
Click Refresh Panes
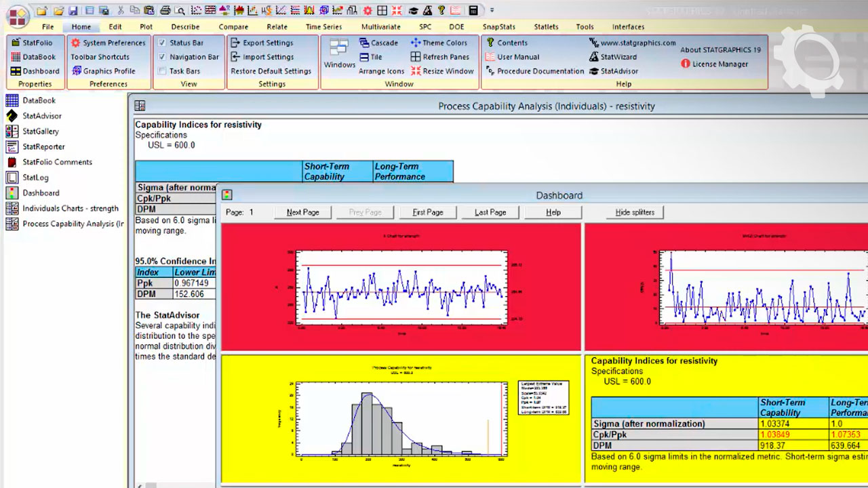click(x=440, y=57)
